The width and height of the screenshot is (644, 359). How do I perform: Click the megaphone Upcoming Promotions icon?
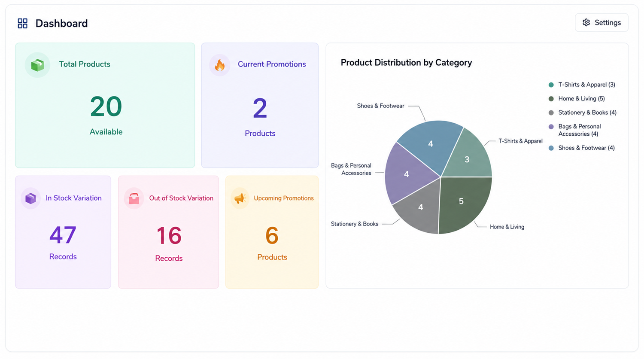coord(240,198)
